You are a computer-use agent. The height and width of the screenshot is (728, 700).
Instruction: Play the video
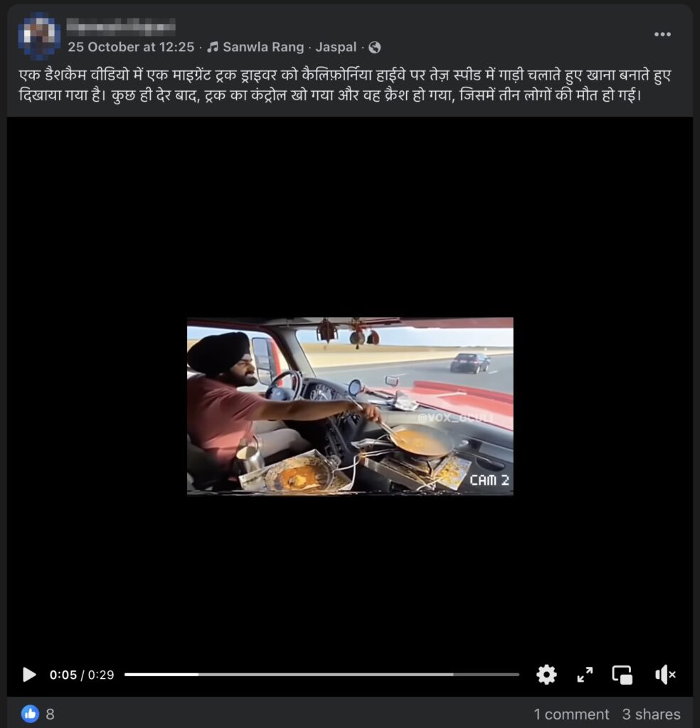point(28,675)
